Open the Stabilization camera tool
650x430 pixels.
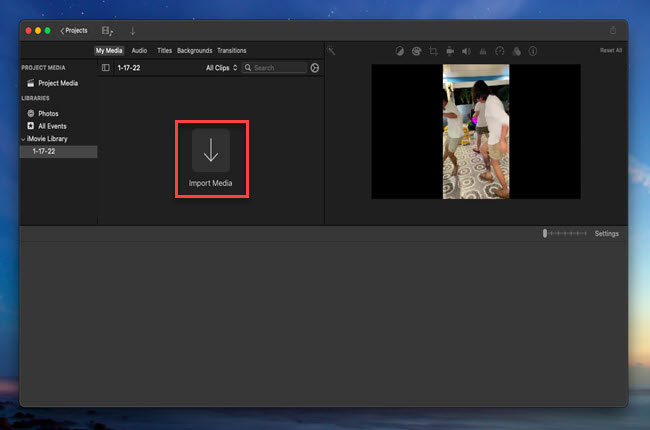tap(450, 51)
